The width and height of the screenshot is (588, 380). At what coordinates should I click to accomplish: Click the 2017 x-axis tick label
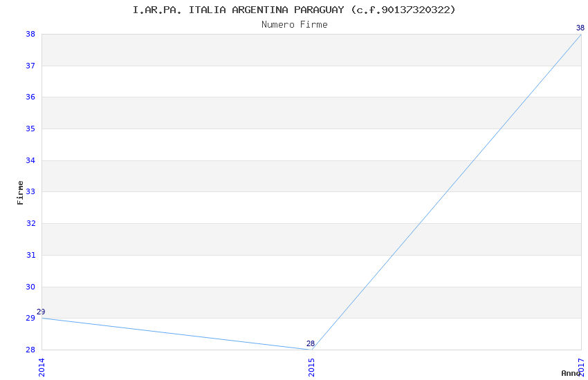tap(582, 368)
